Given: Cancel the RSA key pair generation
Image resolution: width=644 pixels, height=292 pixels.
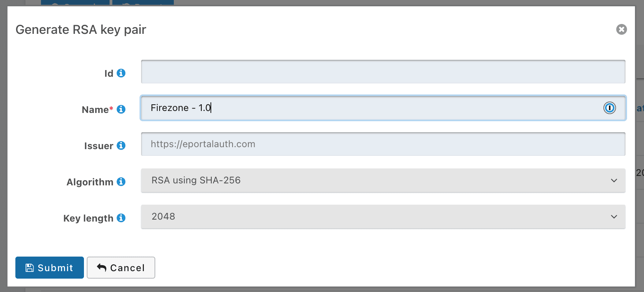Looking at the screenshot, I should click(x=121, y=268).
